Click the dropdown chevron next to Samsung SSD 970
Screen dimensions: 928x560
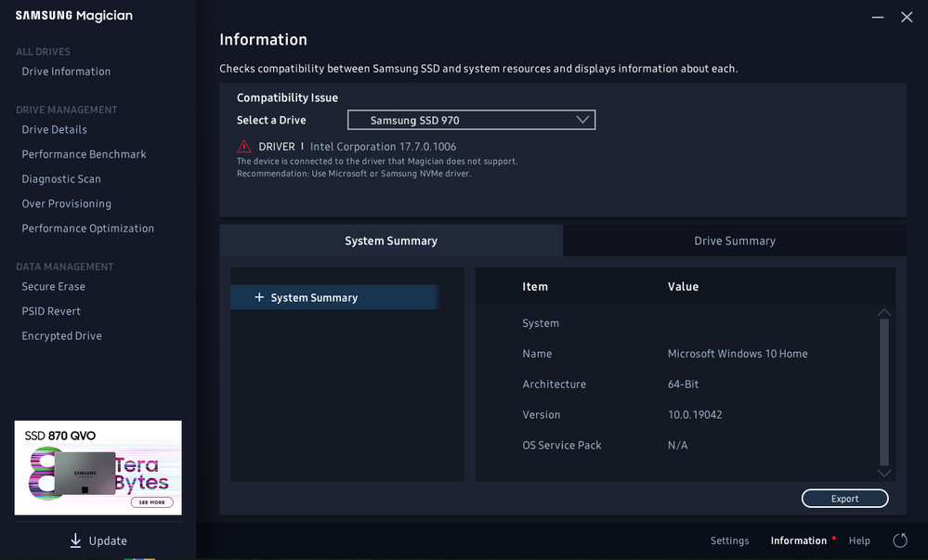[582, 120]
